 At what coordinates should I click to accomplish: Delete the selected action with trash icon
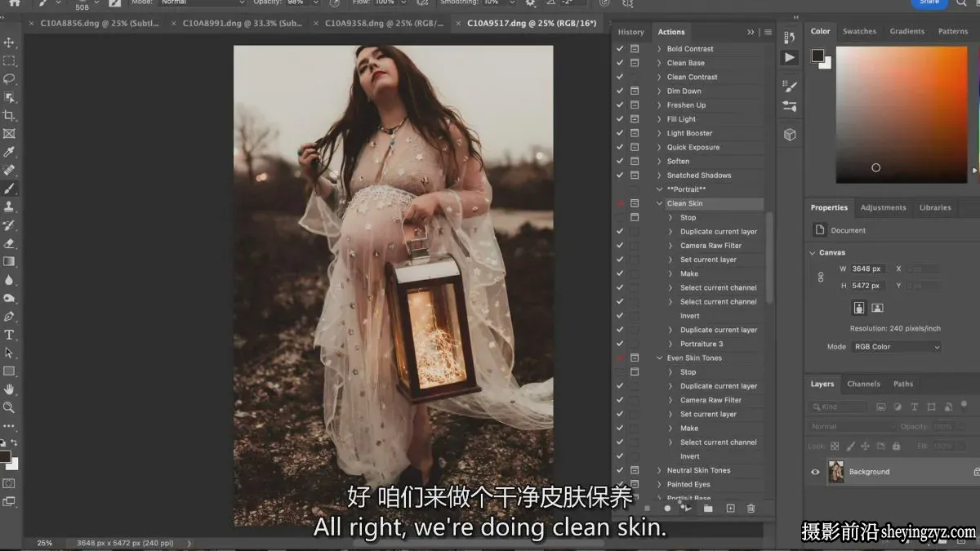coord(751,509)
